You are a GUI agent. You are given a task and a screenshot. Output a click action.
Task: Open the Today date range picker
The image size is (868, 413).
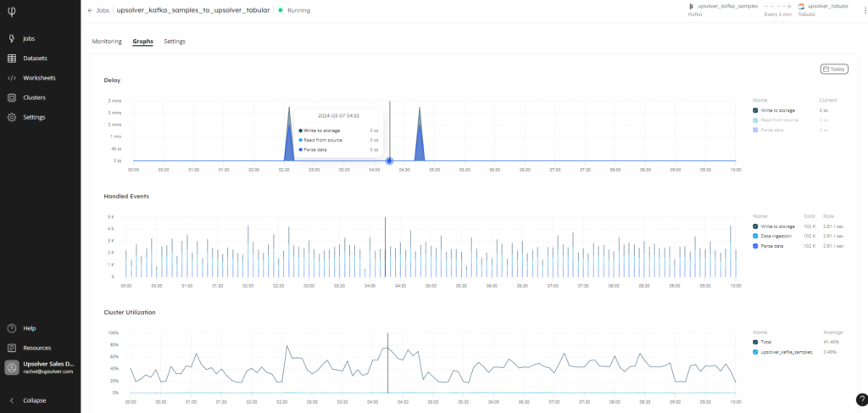(834, 70)
